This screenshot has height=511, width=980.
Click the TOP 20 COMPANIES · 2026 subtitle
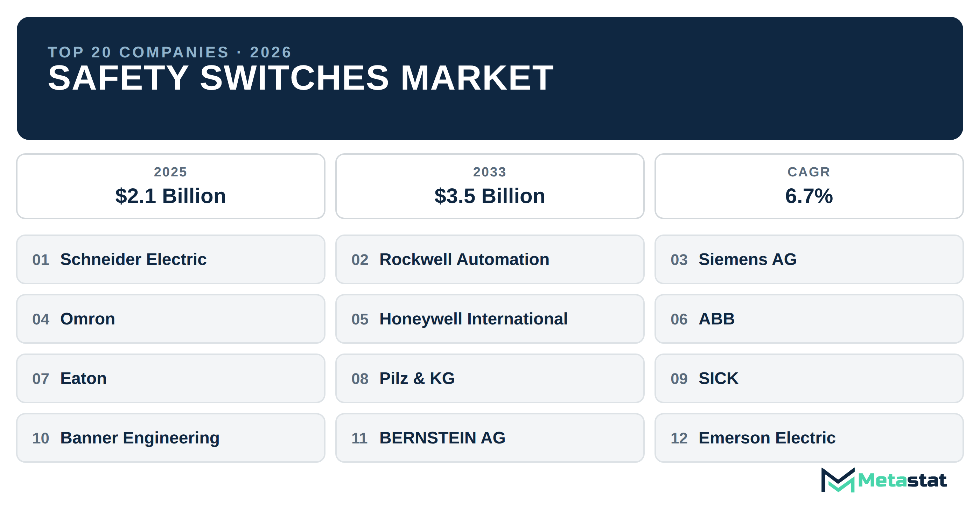point(170,52)
